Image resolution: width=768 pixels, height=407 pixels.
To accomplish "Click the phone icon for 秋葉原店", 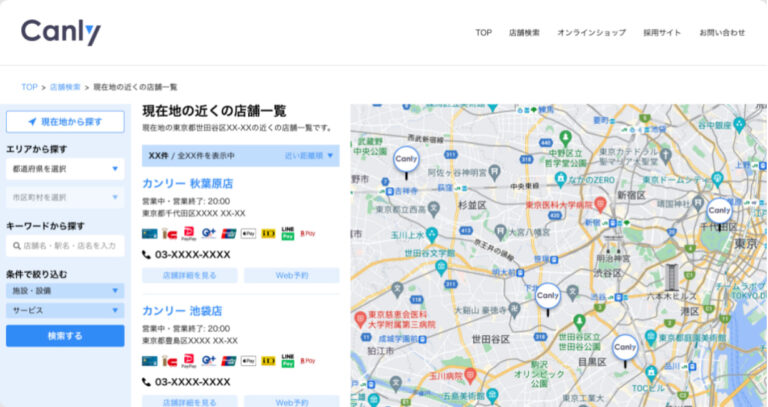I will pyautogui.click(x=147, y=255).
